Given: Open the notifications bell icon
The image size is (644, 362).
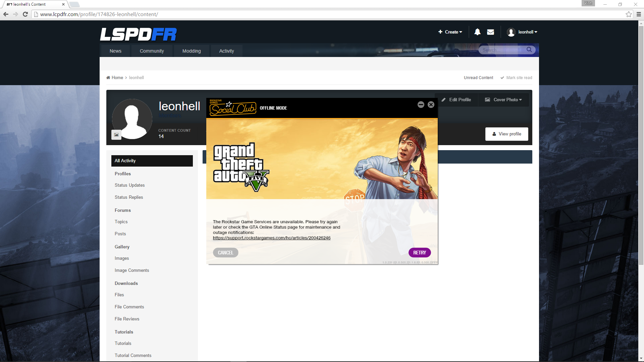Looking at the screenshot, I should click(x=477, y=32).
